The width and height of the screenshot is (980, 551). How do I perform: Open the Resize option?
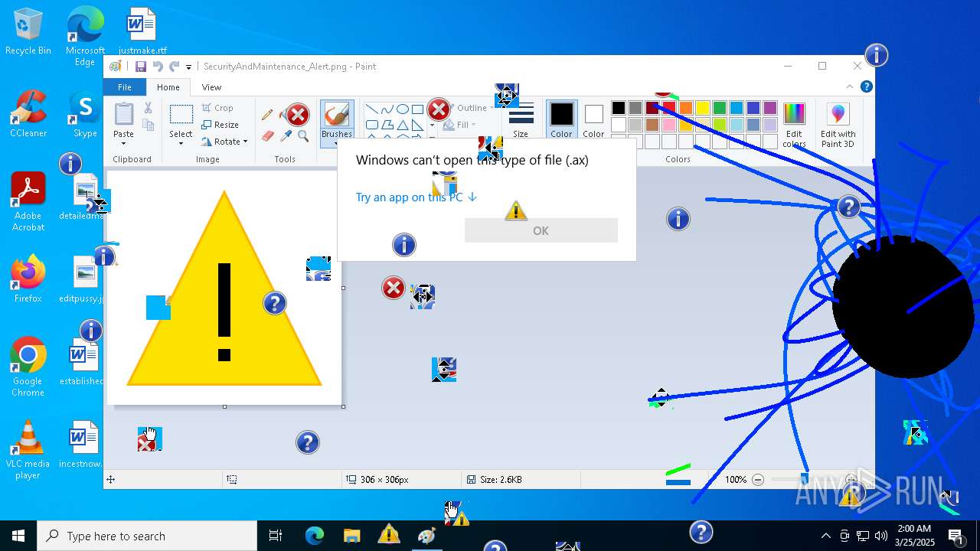(220, 125)
